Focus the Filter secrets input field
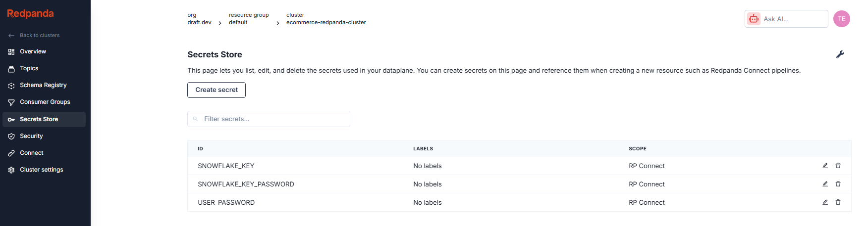The image size is (868, 226). (x=269, y=119)
